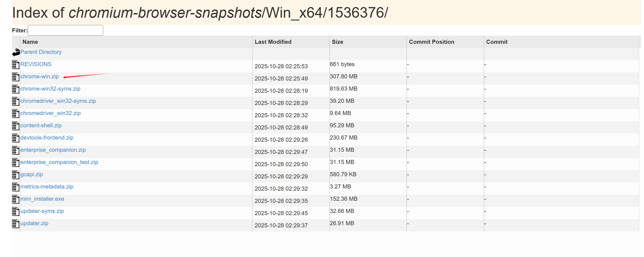
Task: Open the chromedriver_win32.zip link
Action: click(x=50, y=113)
